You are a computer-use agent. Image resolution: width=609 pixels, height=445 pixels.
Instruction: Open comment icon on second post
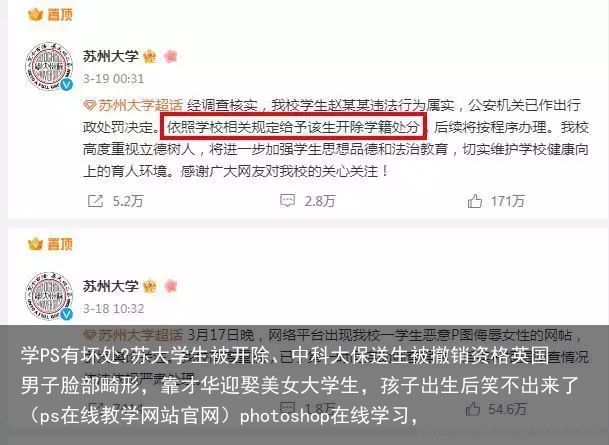pos(287,408)
